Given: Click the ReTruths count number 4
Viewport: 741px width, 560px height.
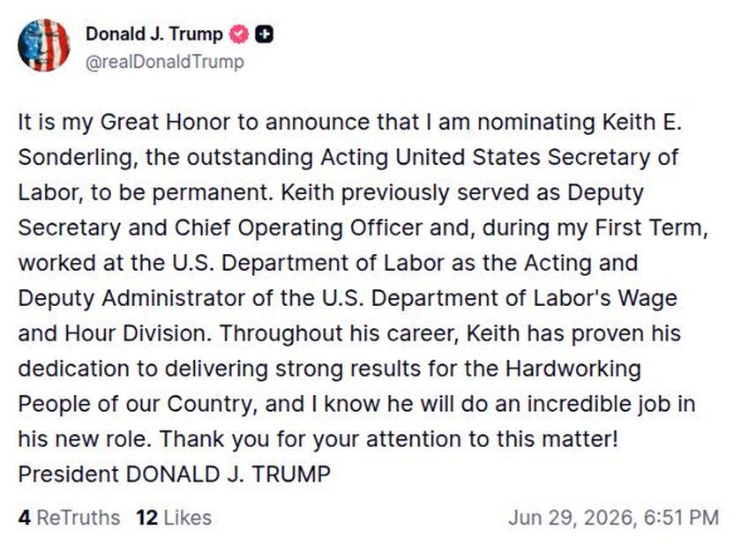Looking at the screenshot, I should click(x=25, y=518).
